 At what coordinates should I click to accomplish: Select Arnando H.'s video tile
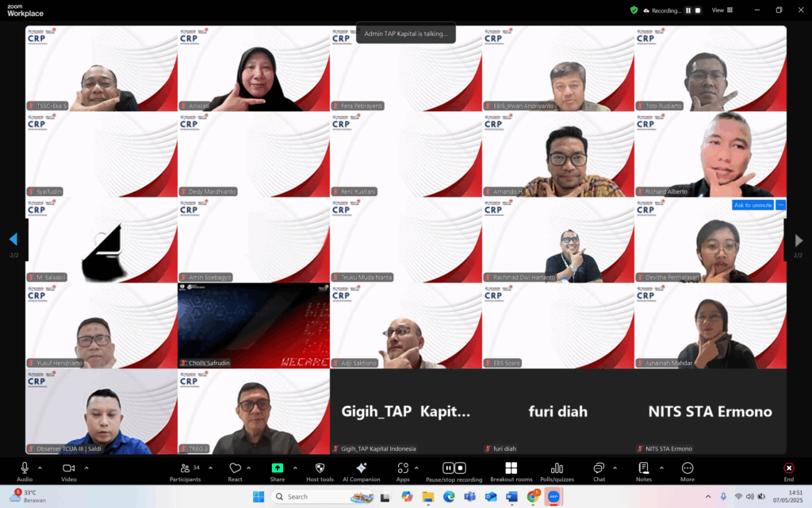(x=558, y=155)
